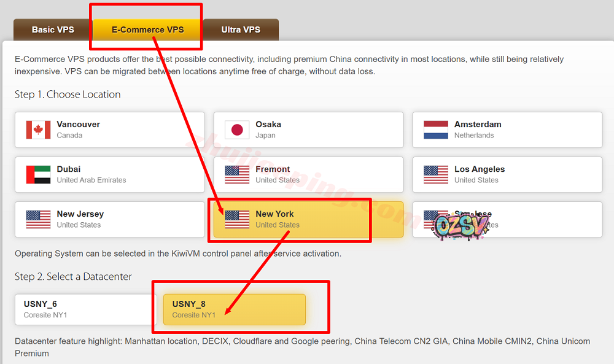The image size is (614, 364).
Task: Click the US flag beside New Jersey
Action: coord(38,219)
